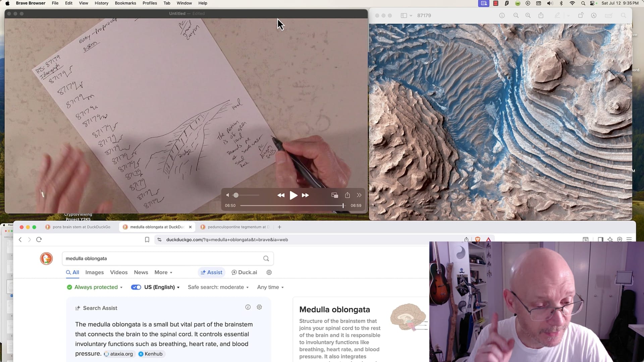Open the share icon in the video player

tap(347, 195)
